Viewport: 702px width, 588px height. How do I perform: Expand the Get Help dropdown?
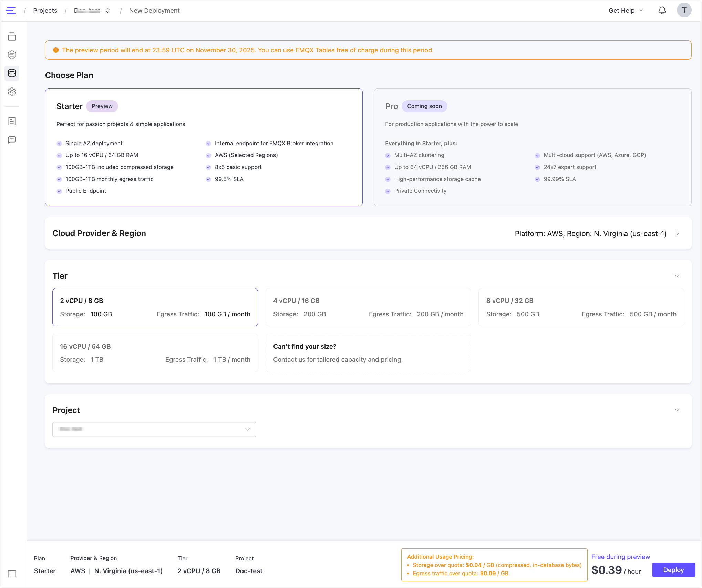click(625, 10)
